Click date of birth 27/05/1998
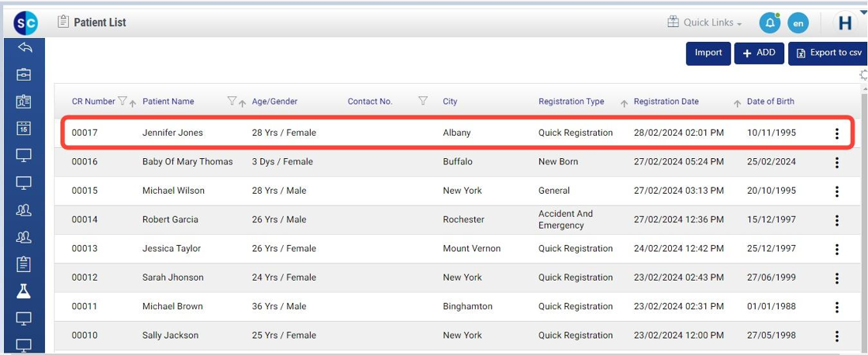This screenshot has width=868, height=355. (x=772, y=335)
